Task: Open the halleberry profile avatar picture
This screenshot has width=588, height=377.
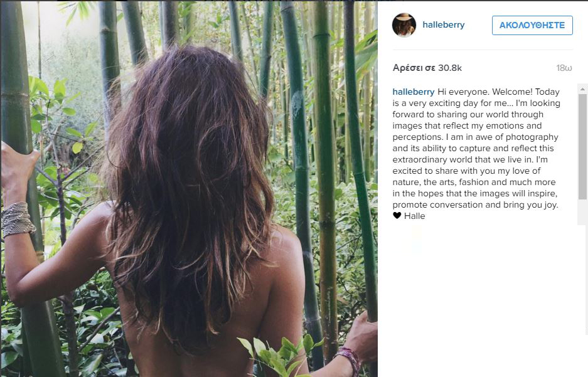Action: coord(404,25)
